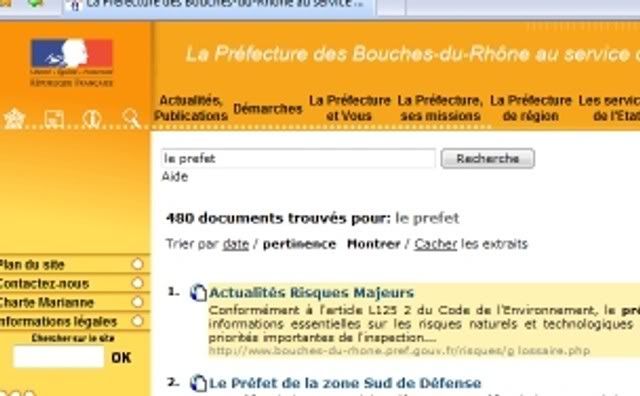
Task: Open La Préfecture de région menu
Action: [x=531, y=108]
